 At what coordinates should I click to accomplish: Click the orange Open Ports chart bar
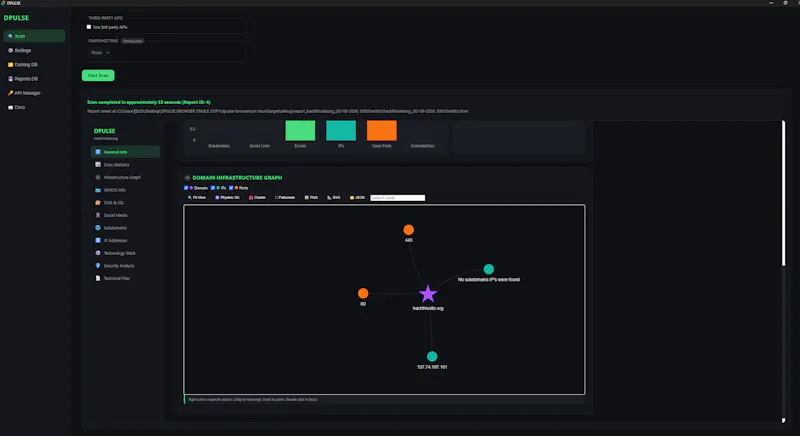382,131
